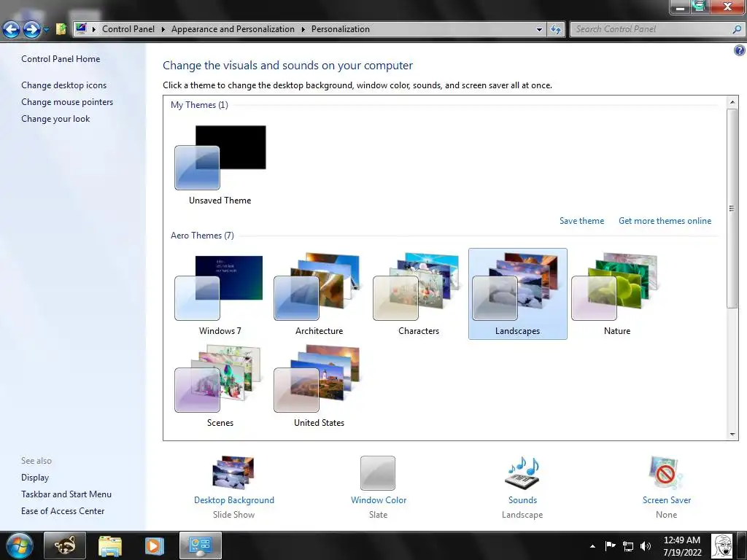Expand the arrow before Control Panel breadcrumb

[94, 29]
